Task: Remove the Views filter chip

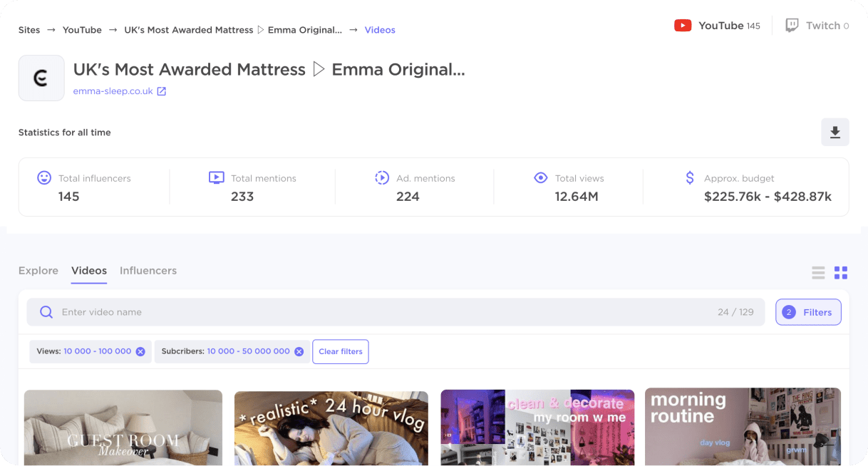Action: 140,351
